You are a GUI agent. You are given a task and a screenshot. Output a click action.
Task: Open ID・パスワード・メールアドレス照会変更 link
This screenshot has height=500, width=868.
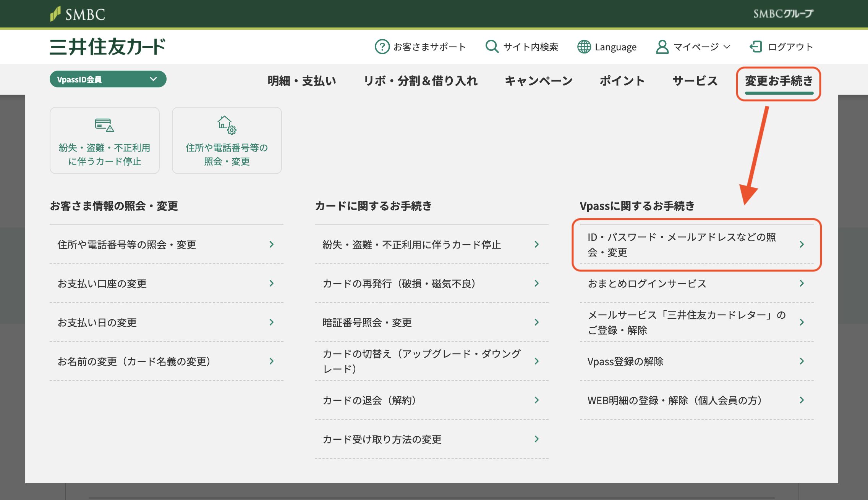click(x=681, y=244)
